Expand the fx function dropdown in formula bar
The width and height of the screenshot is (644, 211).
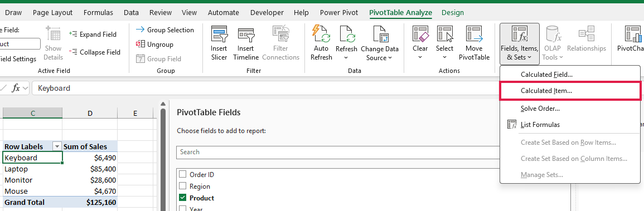[x=26, y=88]
